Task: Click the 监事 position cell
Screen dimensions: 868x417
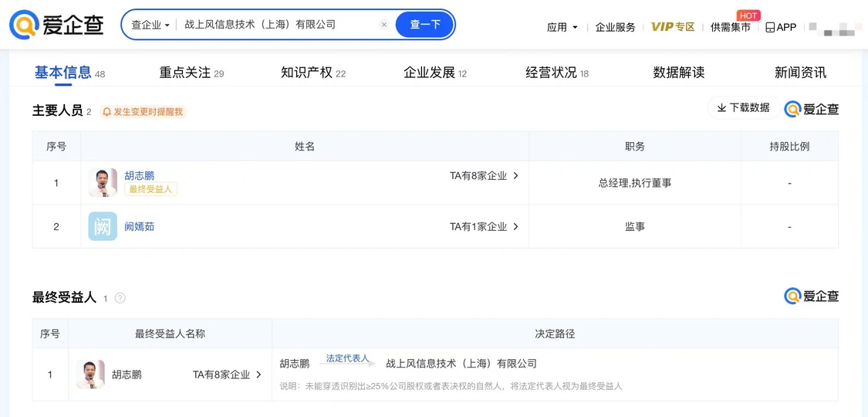Action: click(634, 226)
